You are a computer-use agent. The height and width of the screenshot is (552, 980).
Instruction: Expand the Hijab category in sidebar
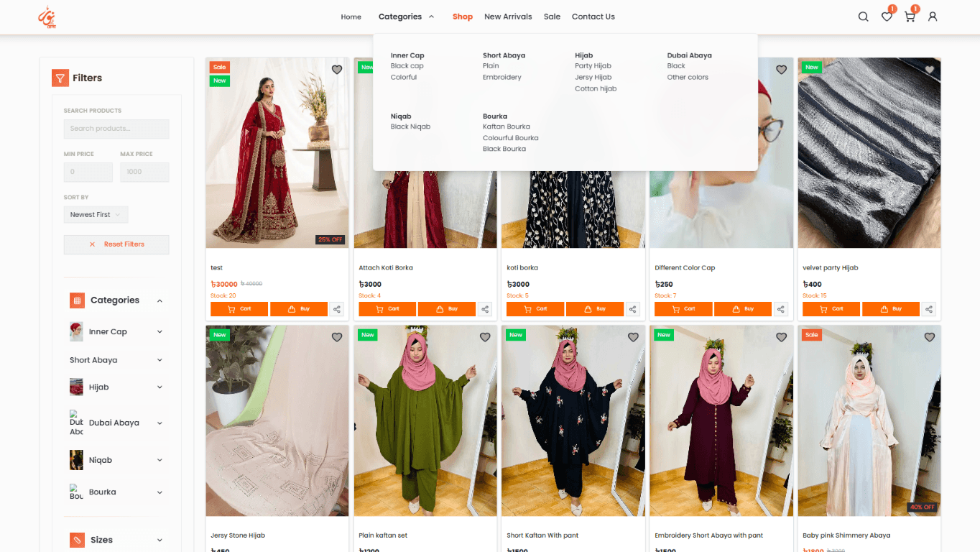click(x=160, y=387)
